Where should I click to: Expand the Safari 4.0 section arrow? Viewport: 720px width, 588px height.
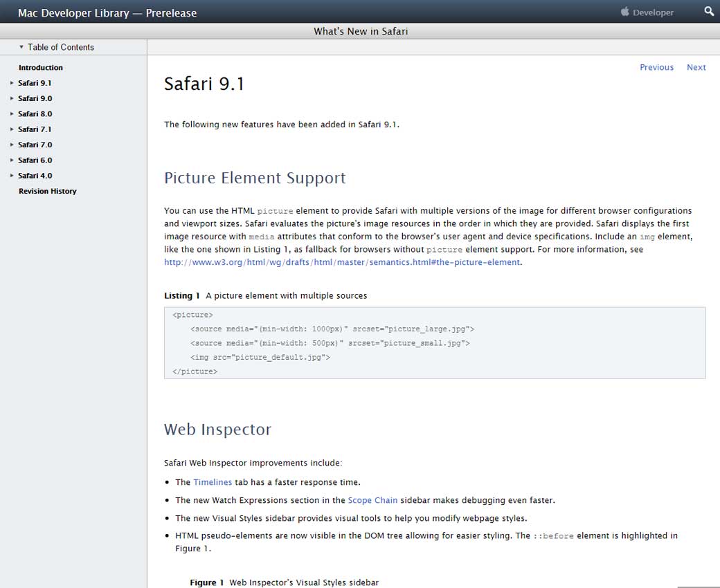12,176
